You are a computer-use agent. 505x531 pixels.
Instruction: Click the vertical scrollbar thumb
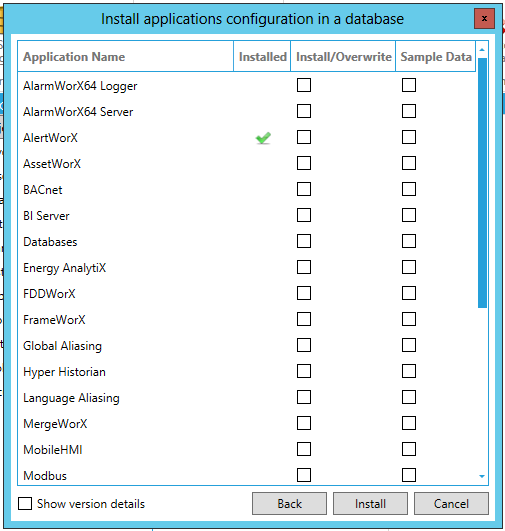pos(482,183)
